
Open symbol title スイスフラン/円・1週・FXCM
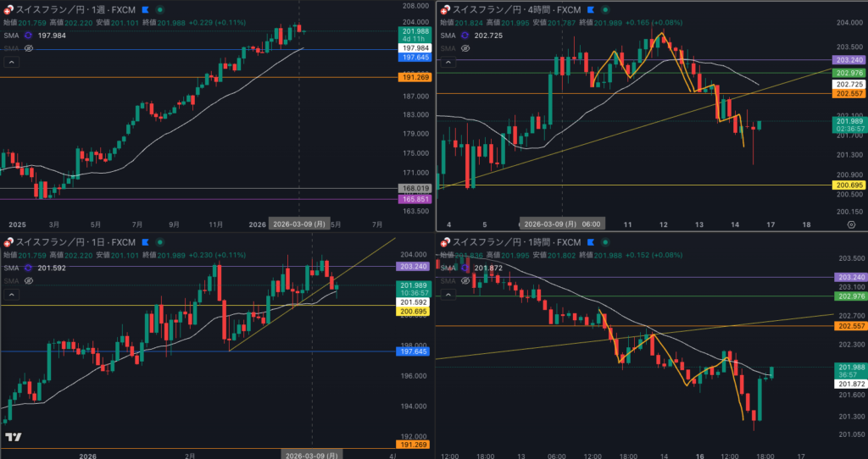(x=75, y=10)
